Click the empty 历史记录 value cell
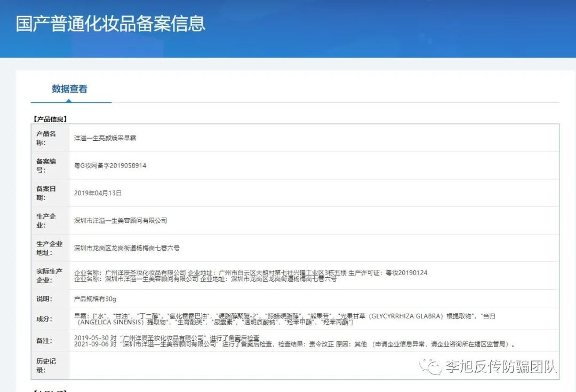The height and width of the screenshot is (392, 576). [314, 365]
